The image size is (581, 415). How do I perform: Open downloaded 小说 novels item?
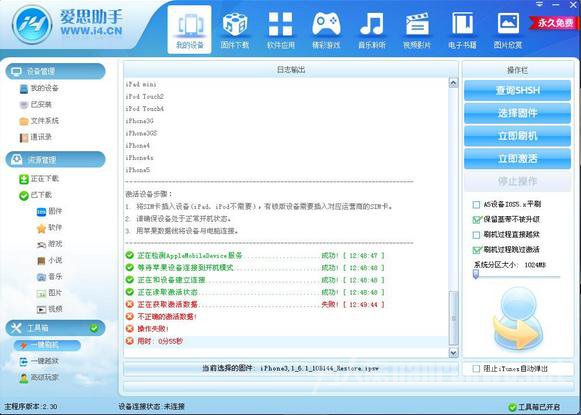(x=49, y=260)
